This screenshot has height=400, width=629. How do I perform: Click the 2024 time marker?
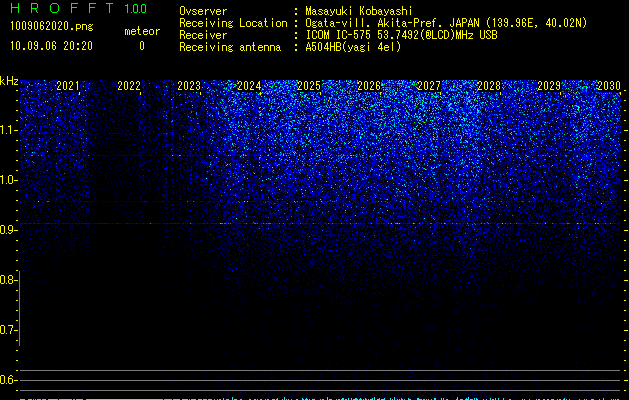(x=249, y=86)
